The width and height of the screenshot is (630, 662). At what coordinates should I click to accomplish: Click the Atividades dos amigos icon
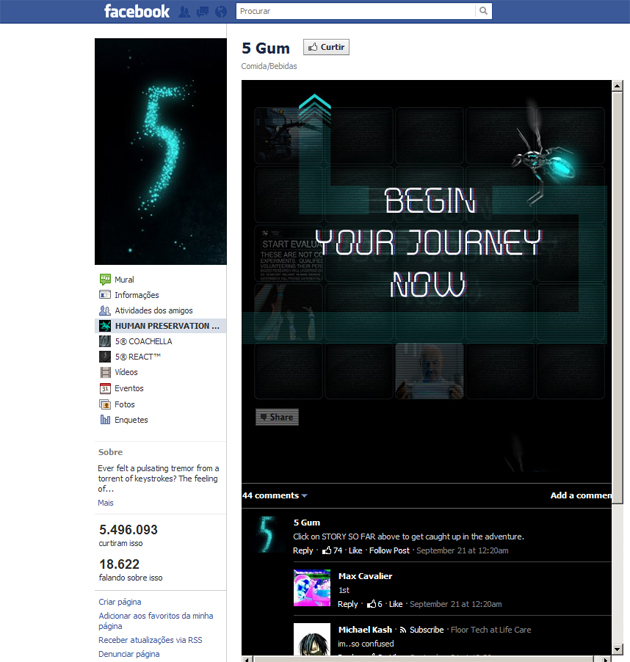point(105,310)
